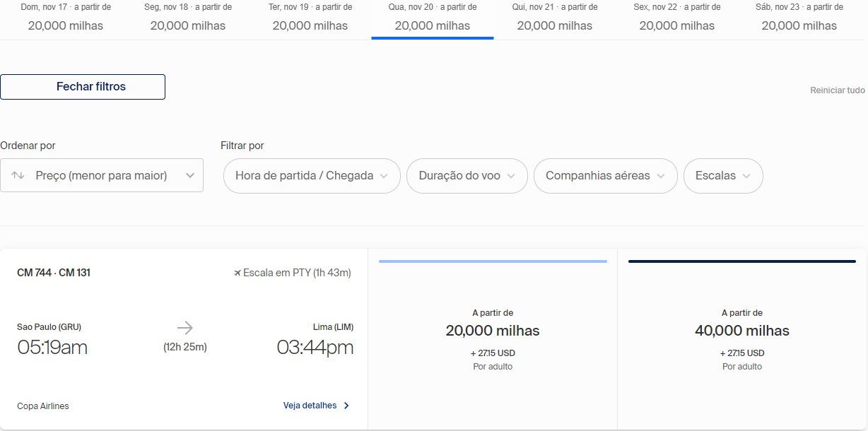Click the airplane icon beside Escala em PTY
This screenshot has width=868, height=431.
point(237,273)
